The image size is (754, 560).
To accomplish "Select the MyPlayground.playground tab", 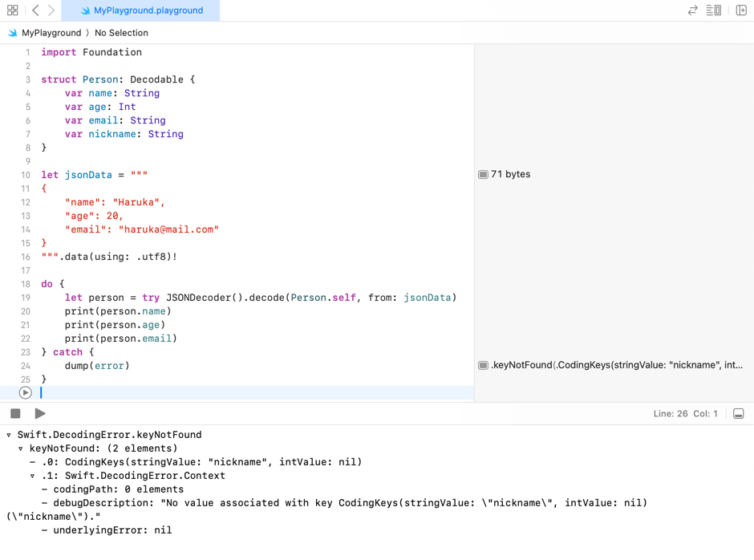I will pos(141,10).
